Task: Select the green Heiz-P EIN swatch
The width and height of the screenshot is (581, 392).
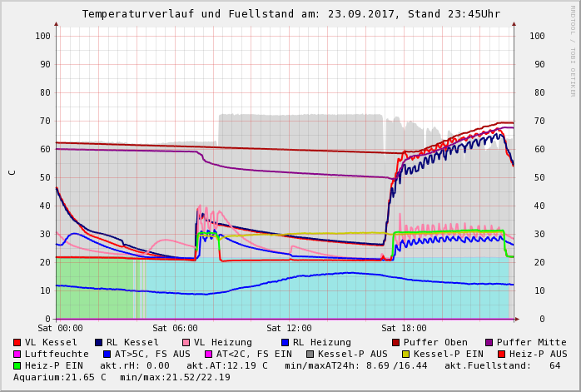Action: (17, 365)
